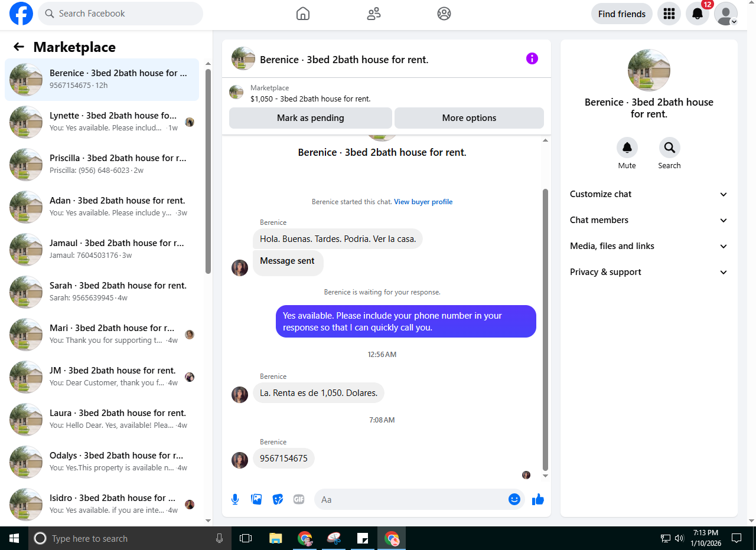Image resolution: width=756 pixels, height=550 pixels.
Task: Open the Friends icon in top navigation
Action: pos(374,14)
